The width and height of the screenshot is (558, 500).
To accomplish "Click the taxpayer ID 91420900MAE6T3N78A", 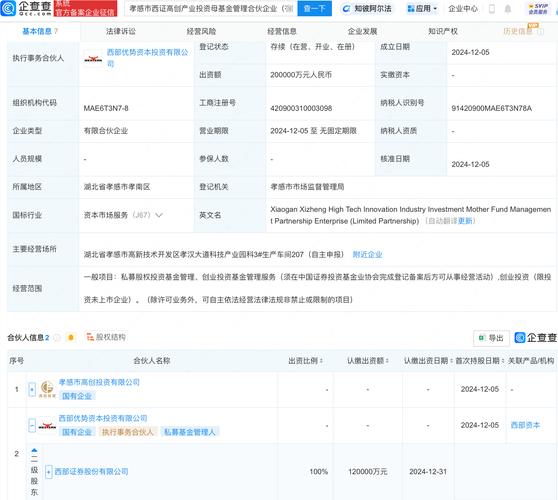I will coord(491,108).
